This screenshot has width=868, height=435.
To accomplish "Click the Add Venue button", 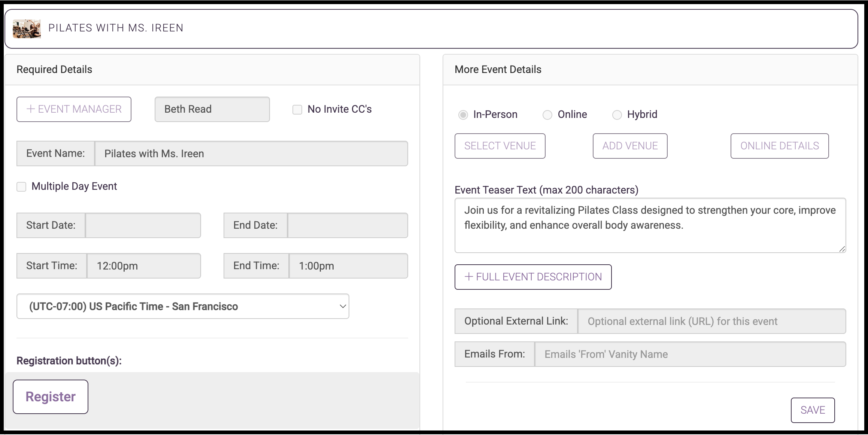I will click(630, 146).
